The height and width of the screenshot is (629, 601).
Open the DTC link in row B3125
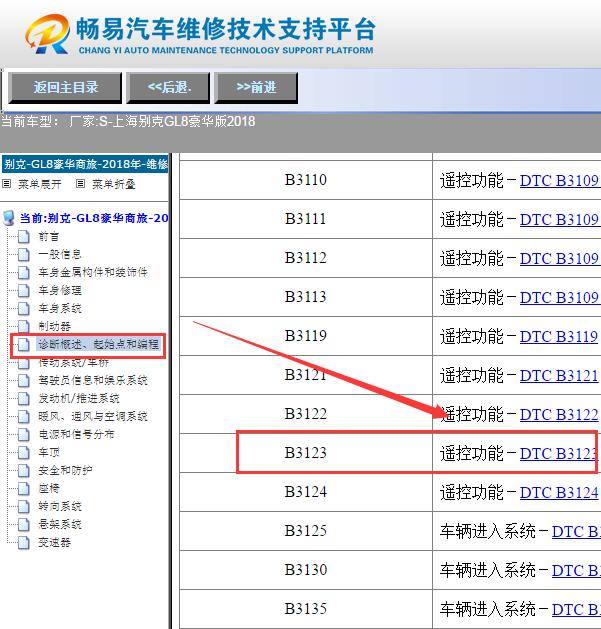coord(576,531)
